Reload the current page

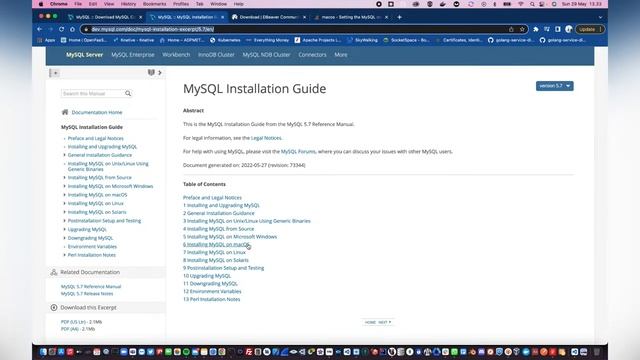click(x=62, y=29)
